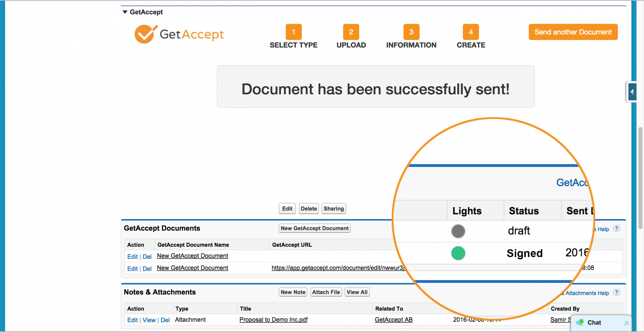The height and width of the screenshot is (332, 644).
Task: Open Notes & Attachments help question icon
Action: click(x=616, y=292)
